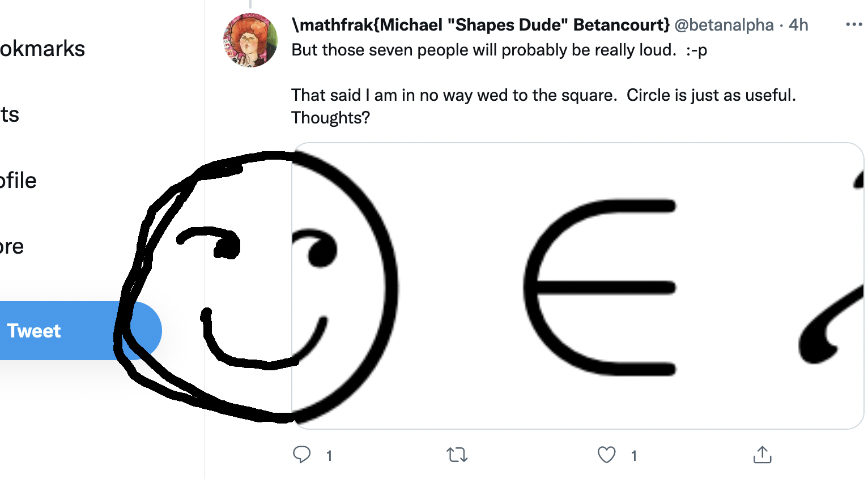Expand the More sidebar menu
868x479 pixels.
12,246
